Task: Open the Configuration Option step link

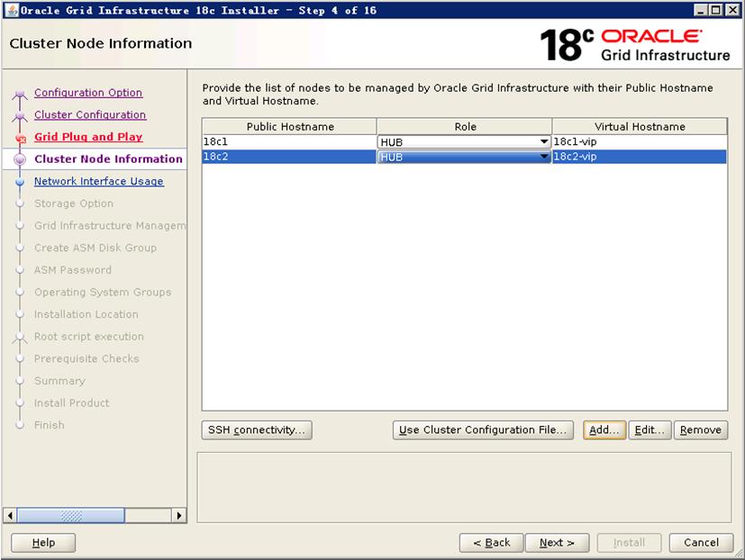Action: 88,93
